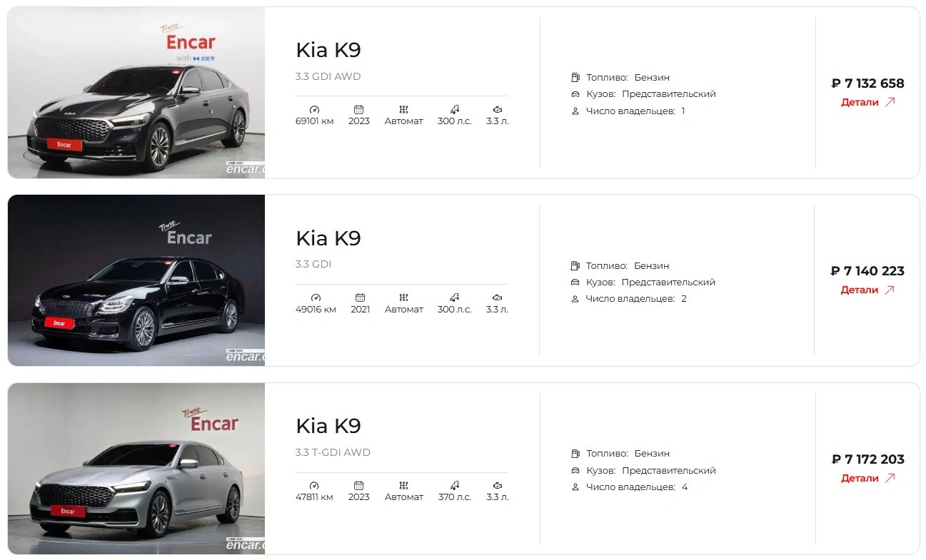Click the price ₽ 7 132 658
This screenshot has width=926, height=560.
click(x=868, y=83)
